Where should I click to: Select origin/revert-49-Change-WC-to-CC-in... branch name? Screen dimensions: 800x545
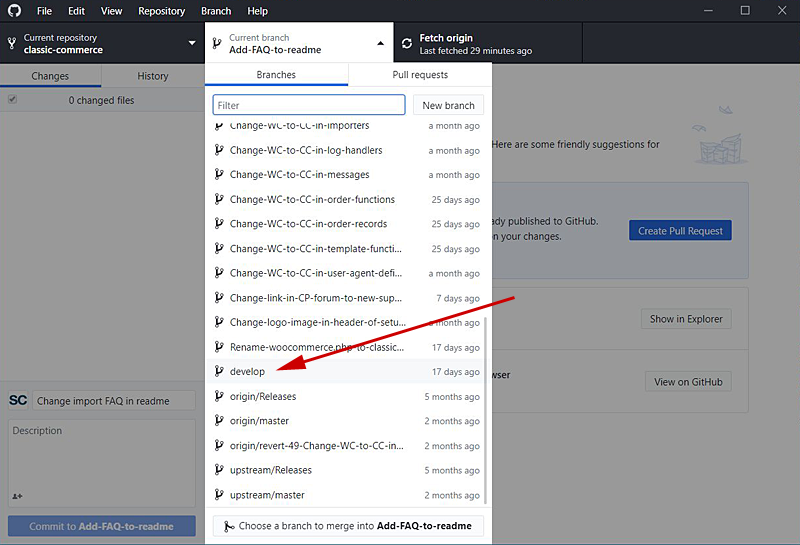317,445
